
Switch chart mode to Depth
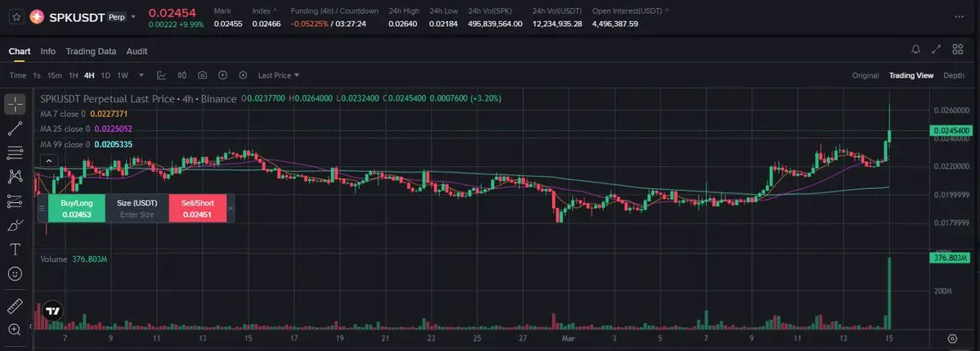pyautogui.click(x=954, y=75)
